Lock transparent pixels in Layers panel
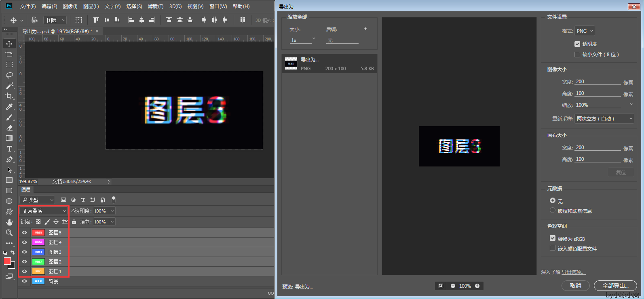This screenshot has height=299, width=644. coord(38,222)
